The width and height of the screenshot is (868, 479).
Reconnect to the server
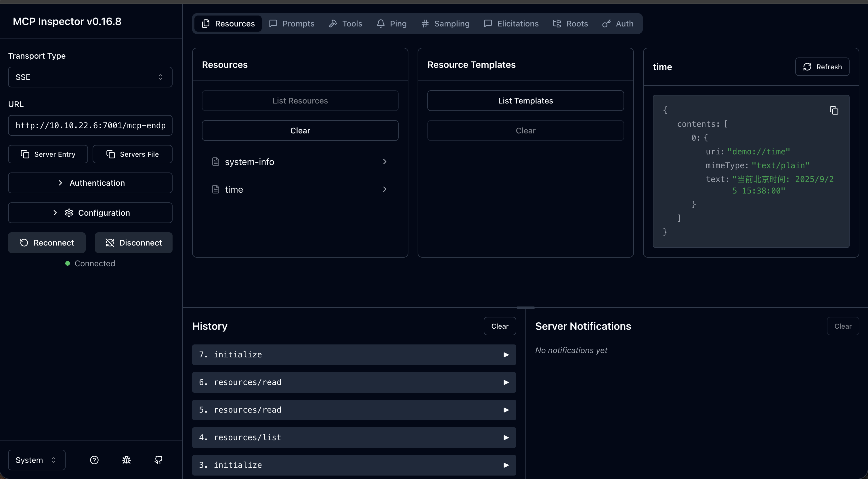(47, 243)
